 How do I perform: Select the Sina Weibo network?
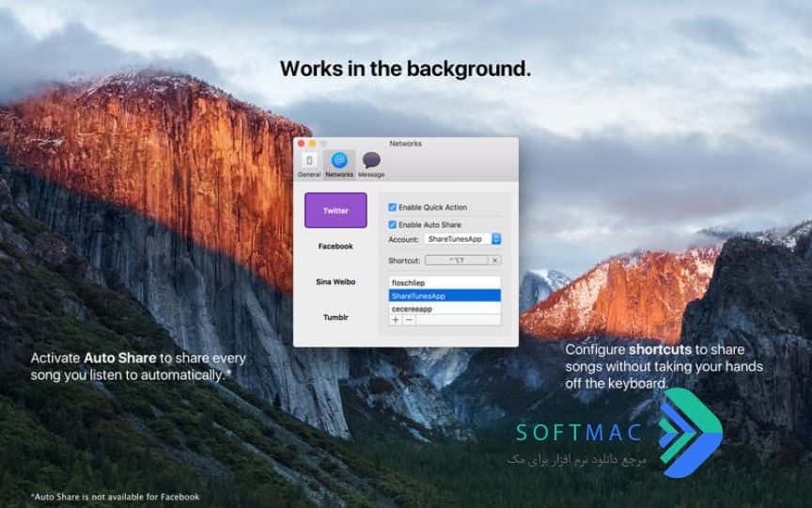tap(336, 282)
